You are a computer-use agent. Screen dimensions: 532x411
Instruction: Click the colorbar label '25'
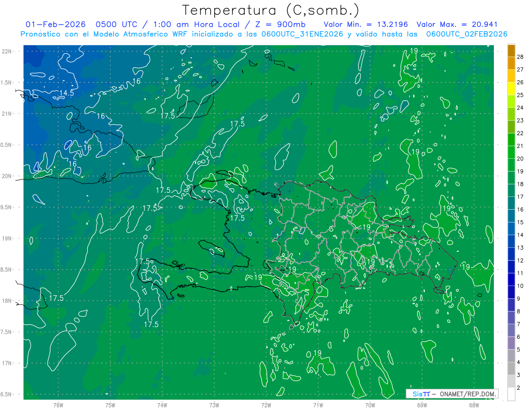click(520, 95)
